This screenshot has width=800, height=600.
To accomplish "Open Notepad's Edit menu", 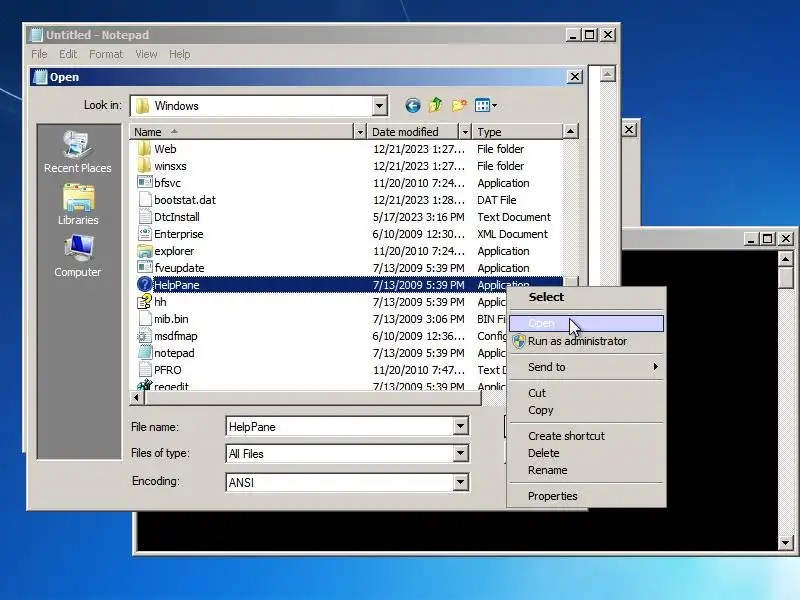I will (68, 54).
